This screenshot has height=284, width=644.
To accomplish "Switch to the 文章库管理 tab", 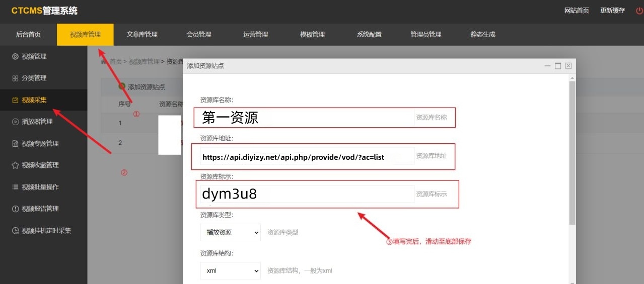I will pos(142,35).
